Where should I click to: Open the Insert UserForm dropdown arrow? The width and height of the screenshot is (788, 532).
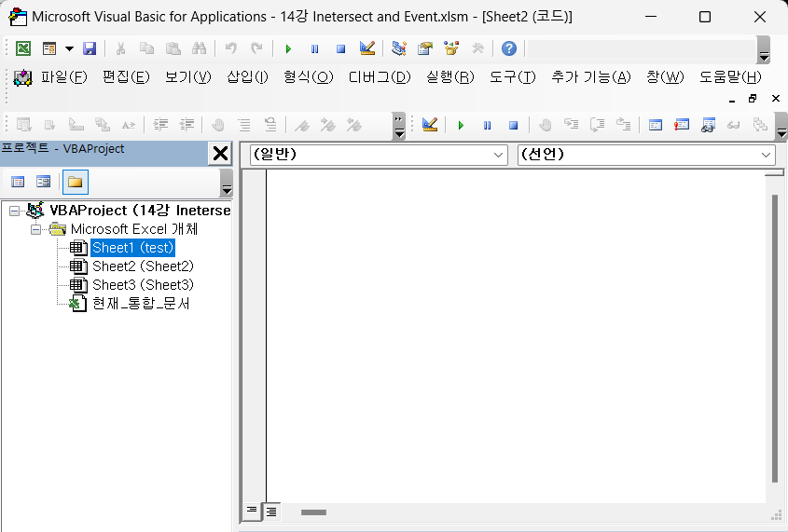point(69,48)
